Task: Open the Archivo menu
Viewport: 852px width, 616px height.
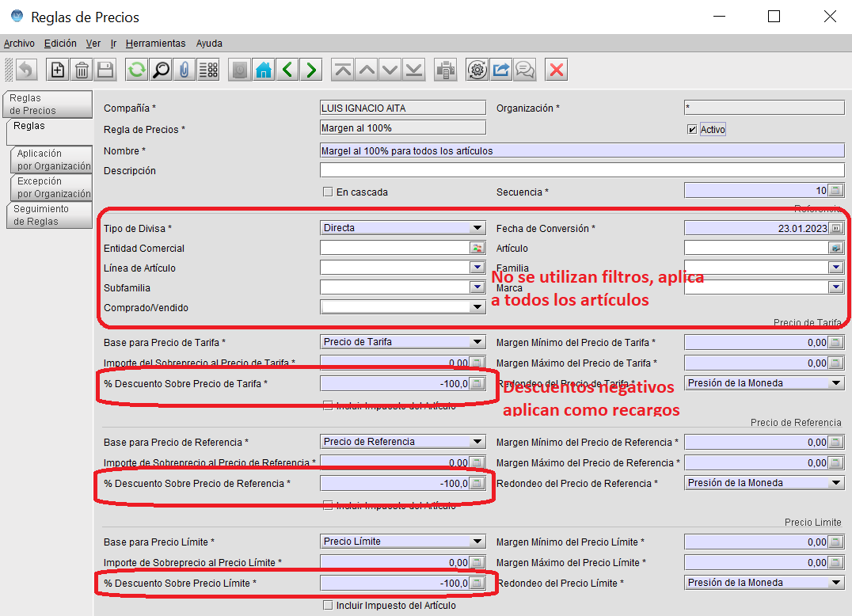Action: pyautogui.click(x=19, y=44)
